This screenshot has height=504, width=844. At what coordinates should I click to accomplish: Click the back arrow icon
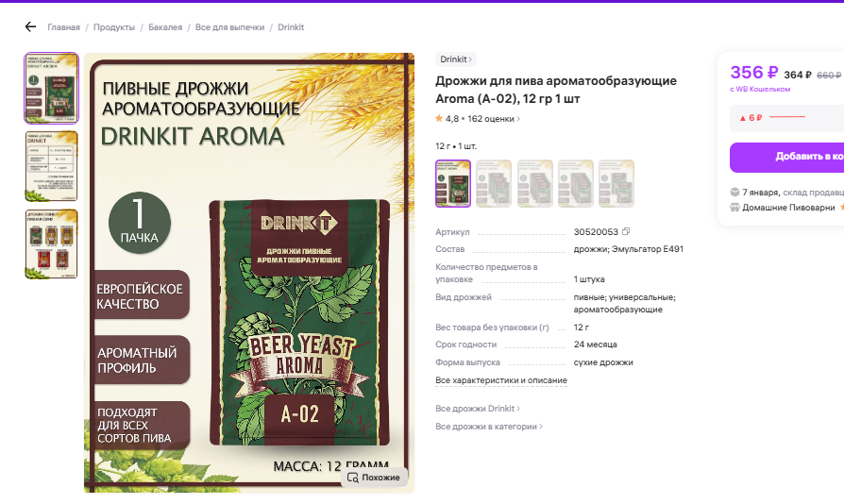30,26
